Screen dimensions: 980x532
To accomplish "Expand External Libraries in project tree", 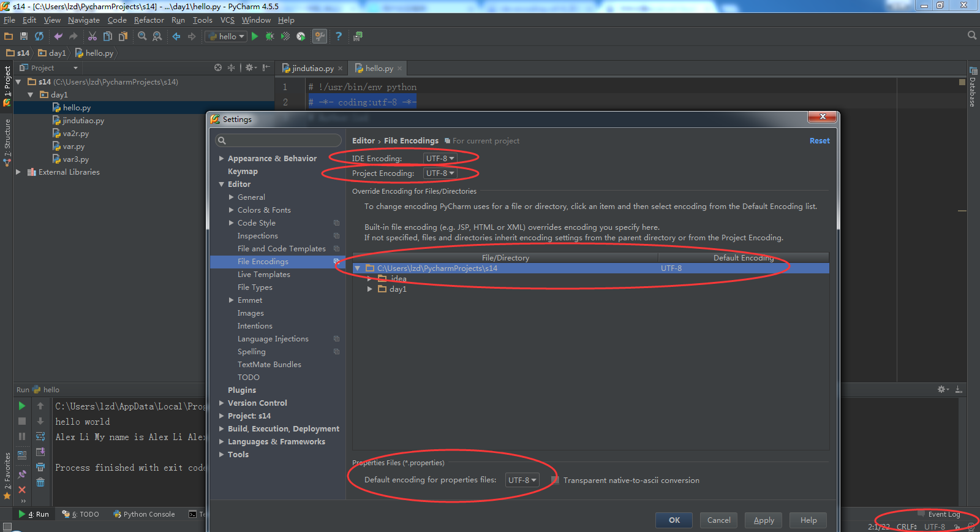I will [x=18, y=172].
